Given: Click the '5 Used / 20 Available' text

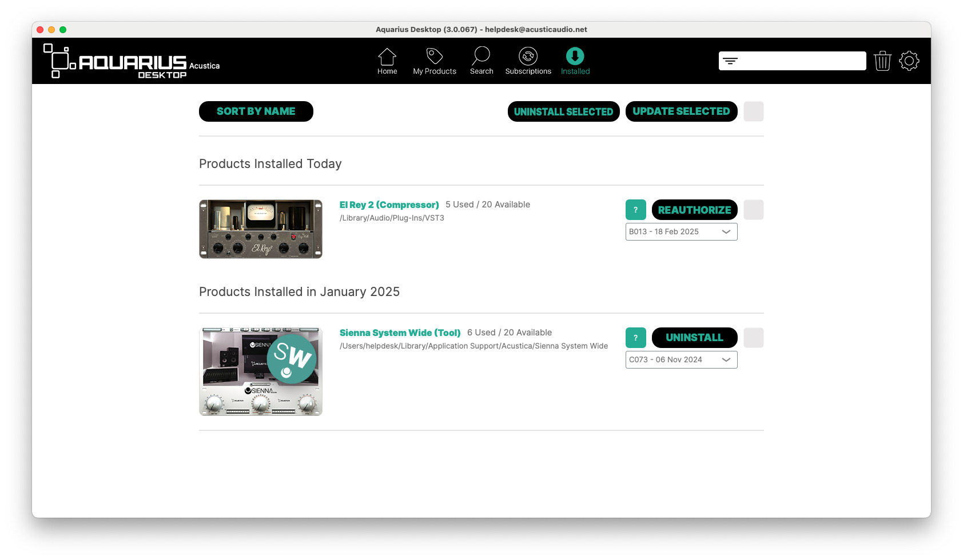Looking at the screenshot, I should [x=488, y=205].
